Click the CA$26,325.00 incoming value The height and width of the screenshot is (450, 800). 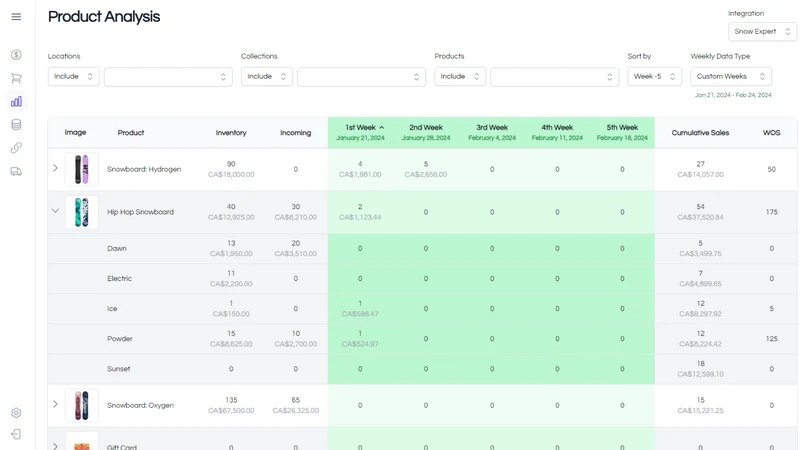[x=295, y=411]
